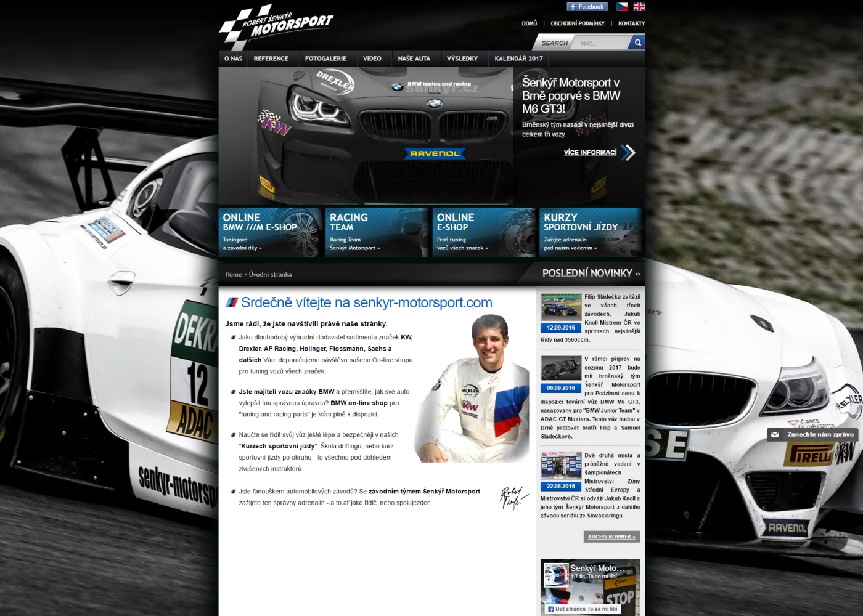
Task: Switch language with the British flag
Action: [639, 7]
